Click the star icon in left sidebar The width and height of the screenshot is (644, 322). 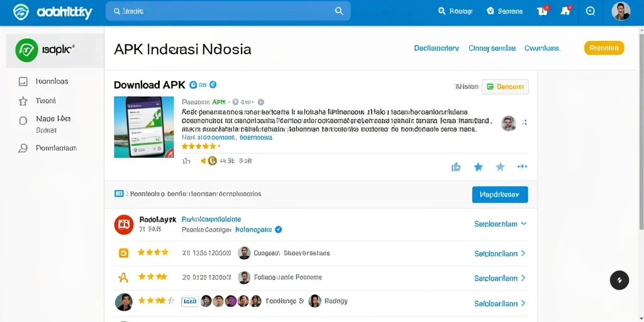click(23, 101)
